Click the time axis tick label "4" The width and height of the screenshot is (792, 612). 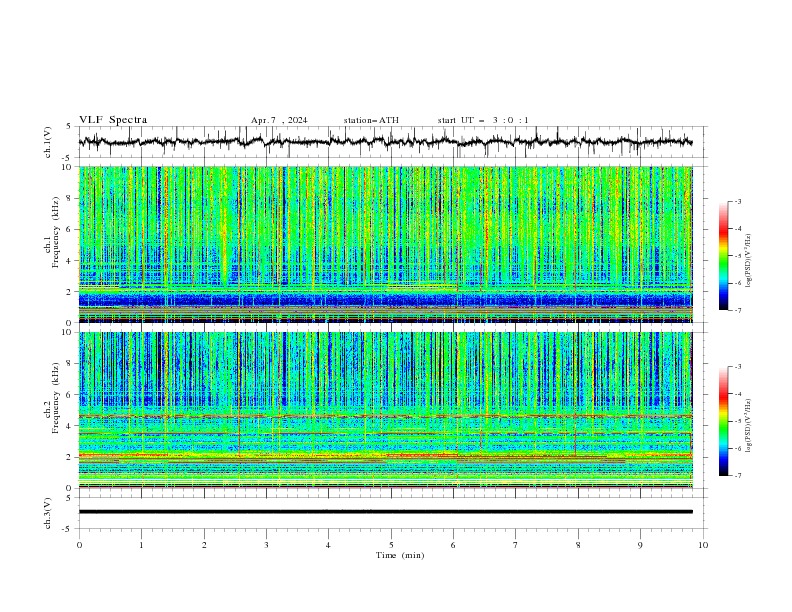coord(328,545)
